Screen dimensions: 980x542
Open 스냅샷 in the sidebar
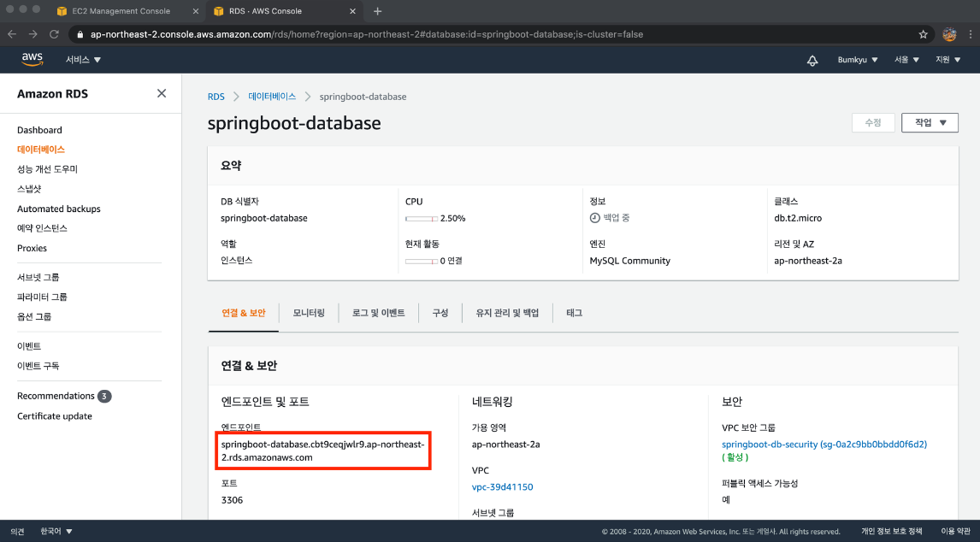coord(29,189)
